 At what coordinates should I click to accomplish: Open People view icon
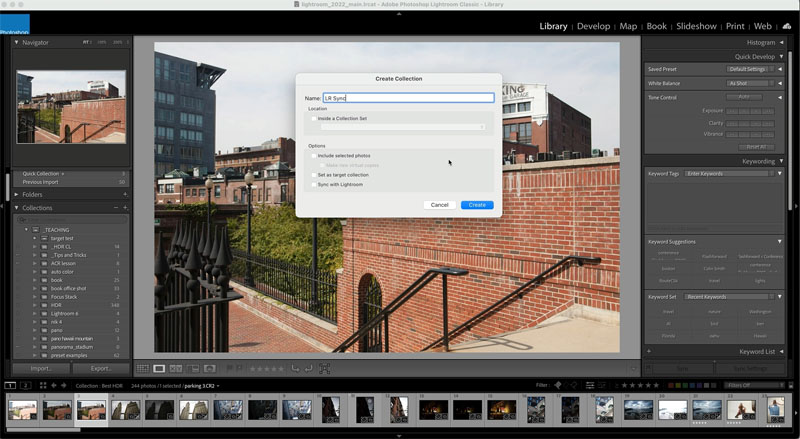click(x=210, y=368)
